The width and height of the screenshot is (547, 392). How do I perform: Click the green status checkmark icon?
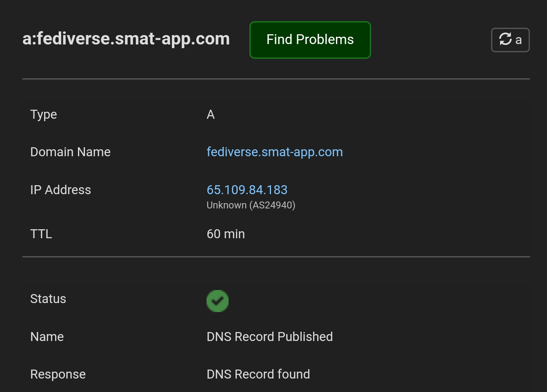[217, 301]
